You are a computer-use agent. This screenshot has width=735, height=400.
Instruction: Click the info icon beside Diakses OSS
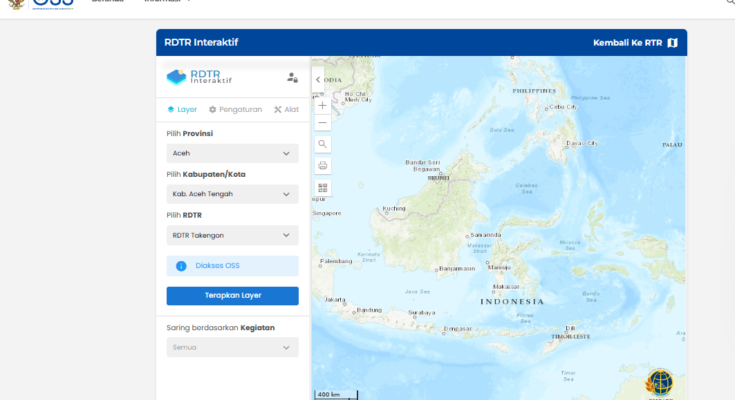point(181,266)
